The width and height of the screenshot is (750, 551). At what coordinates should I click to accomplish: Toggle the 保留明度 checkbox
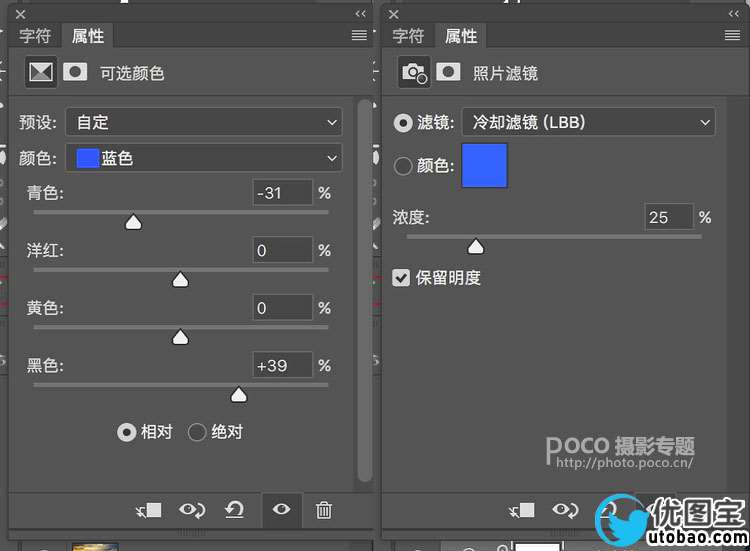(x=401, y=277)
